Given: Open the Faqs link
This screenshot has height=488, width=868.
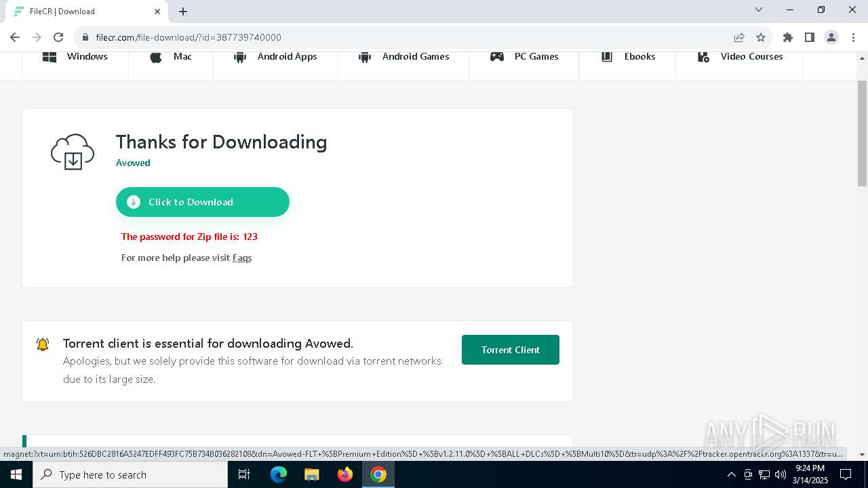Looking at the screenshot, I should click(x=242, y=258).
